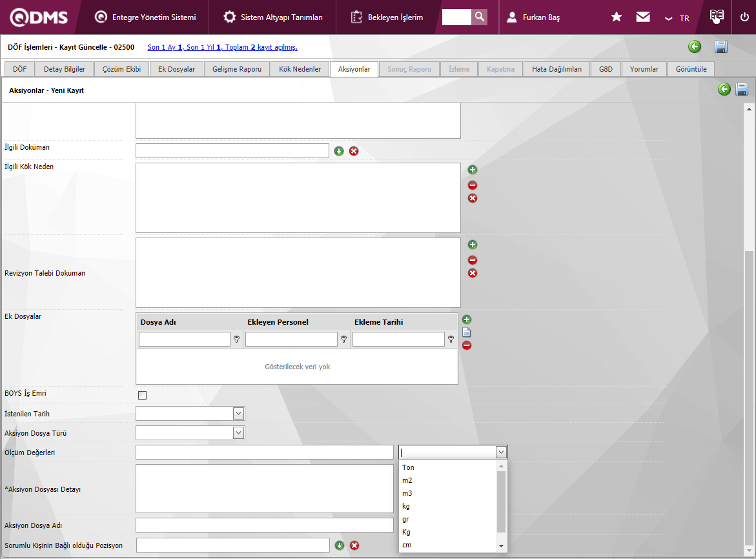Open Görüntüle tab

[691, 69]
